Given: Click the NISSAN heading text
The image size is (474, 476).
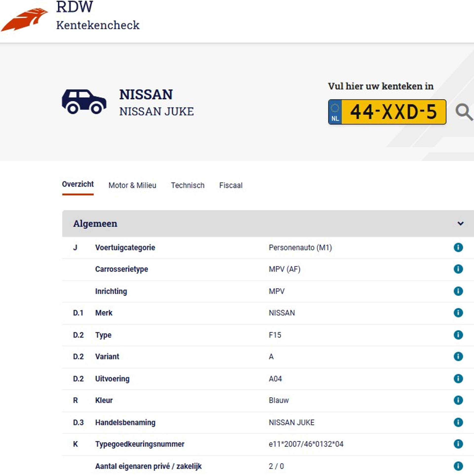Looking at the screenshot, I should click(x=146, y=94).
